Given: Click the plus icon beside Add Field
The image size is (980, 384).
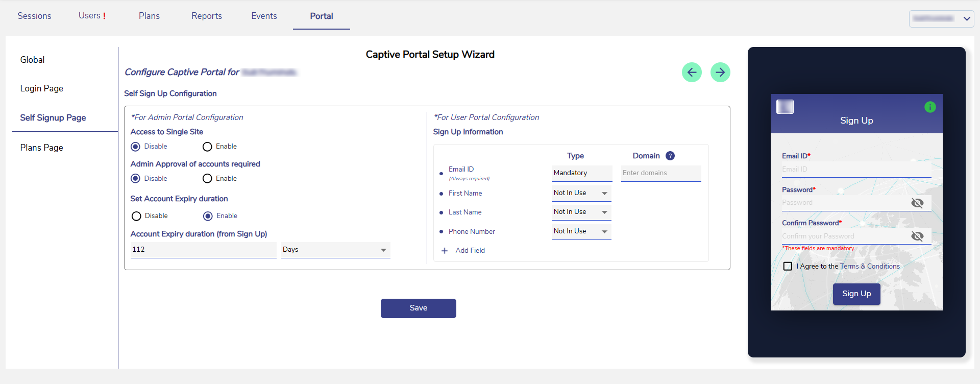Looking at the screenshot, I should [x=445, y=251].
